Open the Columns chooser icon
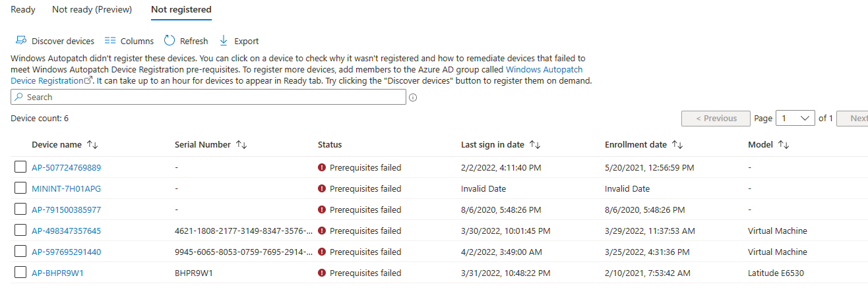Screen dimensions: 868x305 [x=110, y=41]
